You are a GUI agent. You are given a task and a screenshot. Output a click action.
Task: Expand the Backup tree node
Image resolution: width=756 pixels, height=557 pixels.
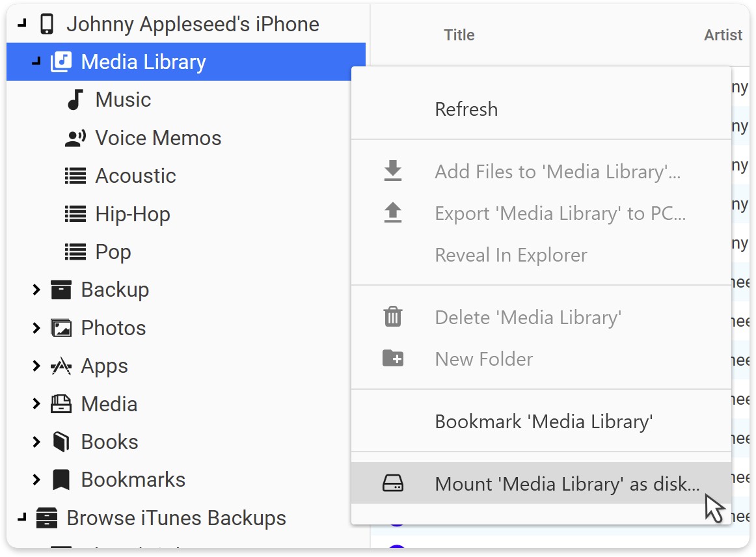(36, 290)
